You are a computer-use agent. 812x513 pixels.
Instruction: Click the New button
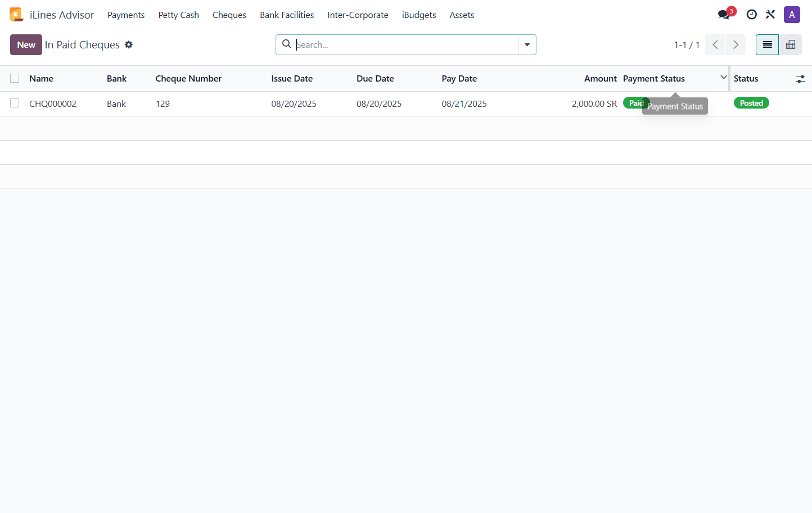[x=26, y=44]
